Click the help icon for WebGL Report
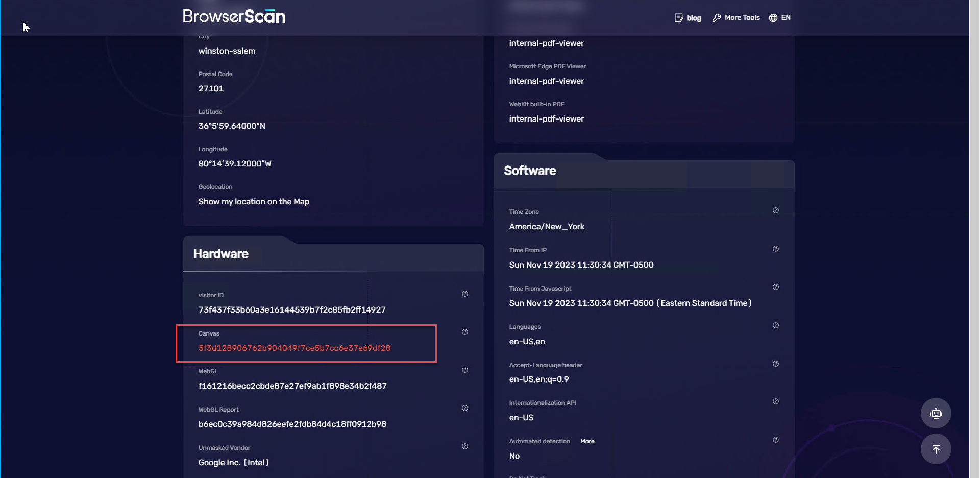 pos(464,408)
